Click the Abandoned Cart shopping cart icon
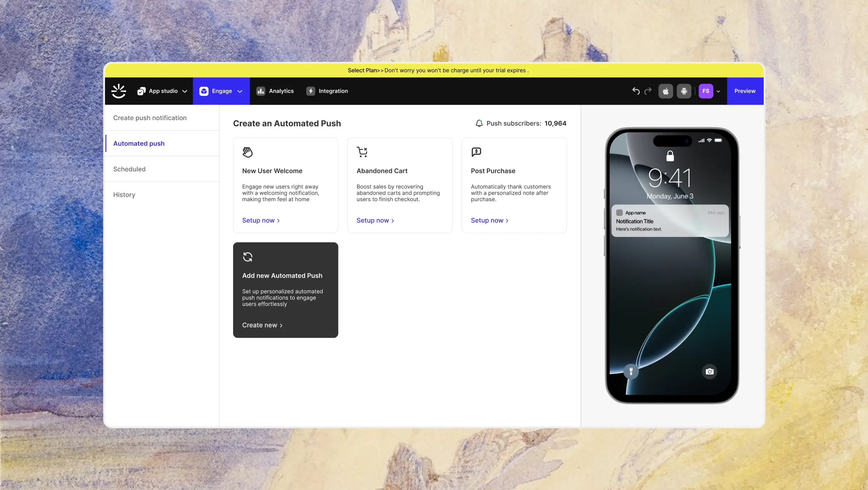 coord(362,152)
